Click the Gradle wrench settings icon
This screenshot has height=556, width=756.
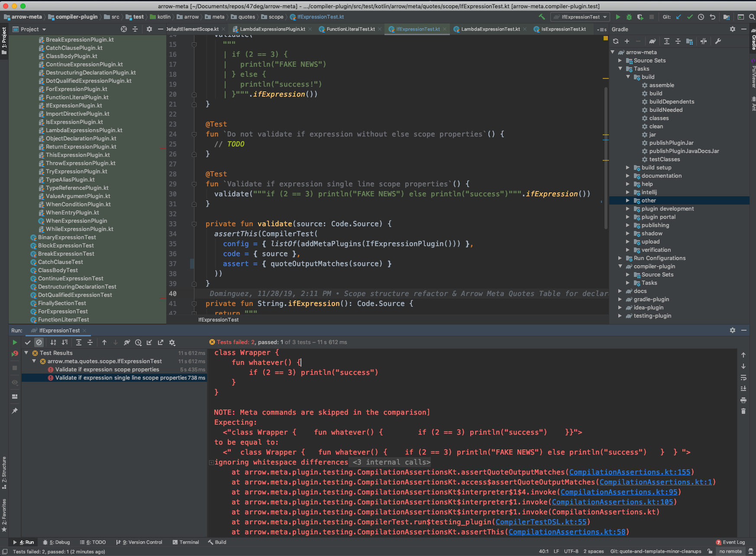coord(718,41)
